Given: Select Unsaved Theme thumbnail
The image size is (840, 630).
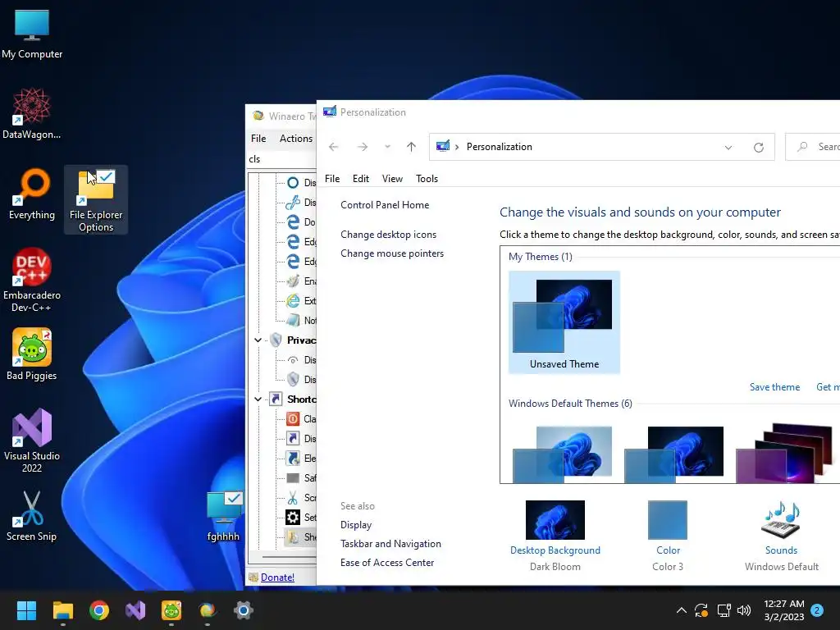Looking at the screenshot, I should (x=564, y=322).
